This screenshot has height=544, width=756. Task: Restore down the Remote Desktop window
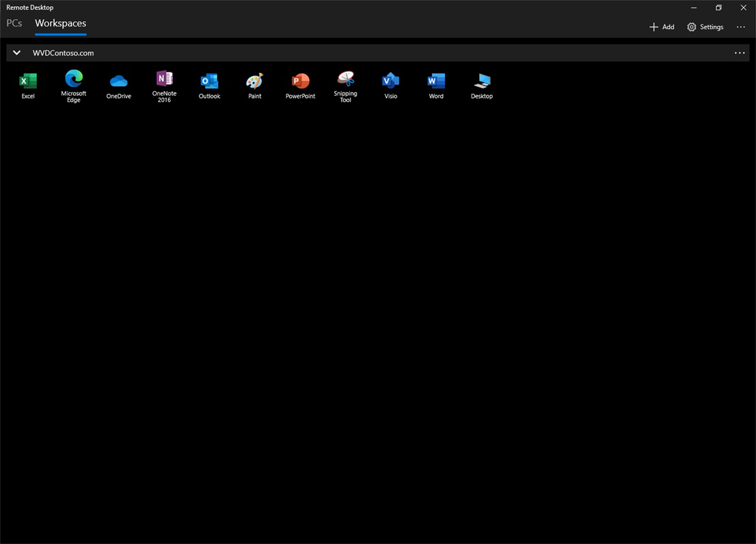719,7
